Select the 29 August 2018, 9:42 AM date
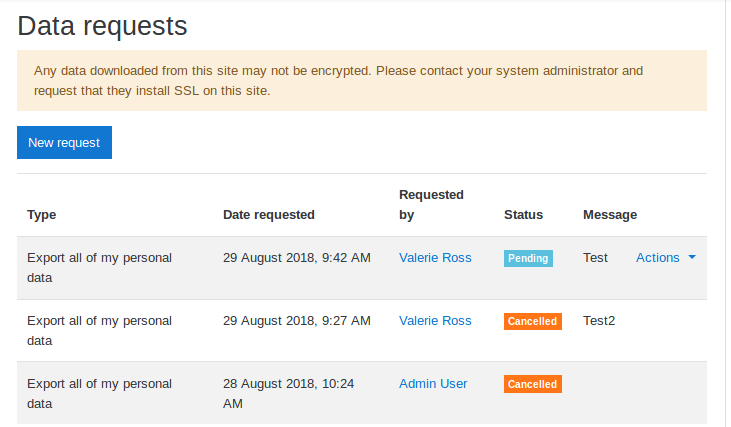This screenshot has height=427, width=731. point(297,258)
